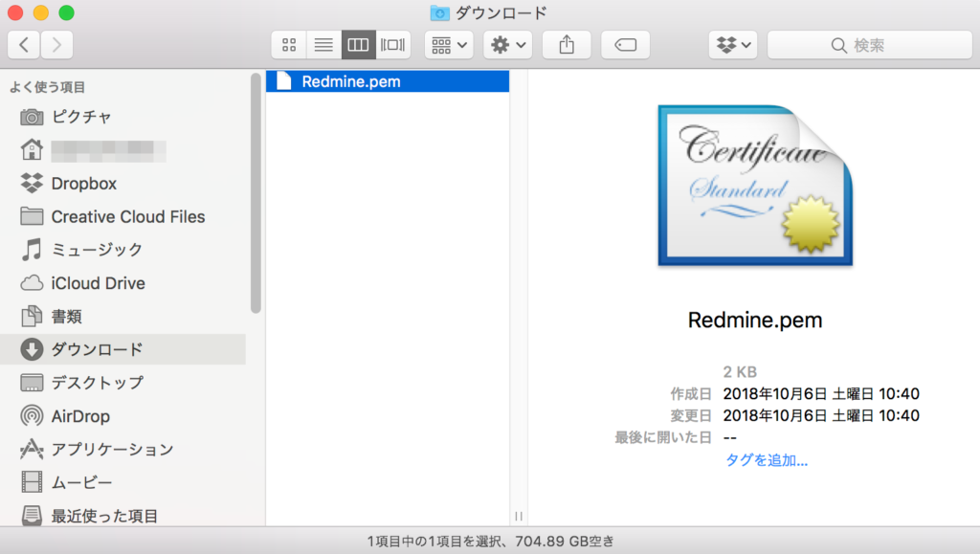Select the Redmine.pem file in column

(x=350, y=81)
